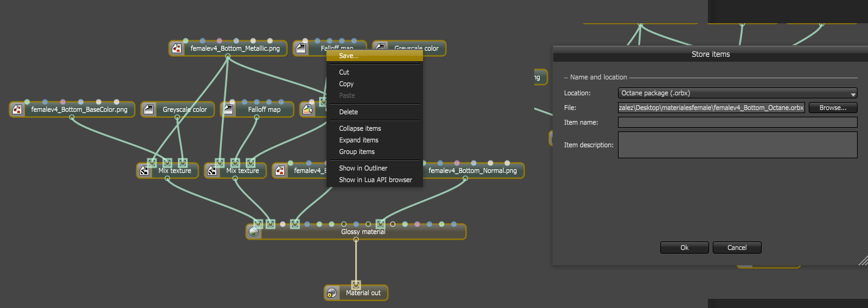The image size is (868, 308).
Task: Select the femalev4_Bottom_BaseColor.png node label
Action: coord(79,109)
